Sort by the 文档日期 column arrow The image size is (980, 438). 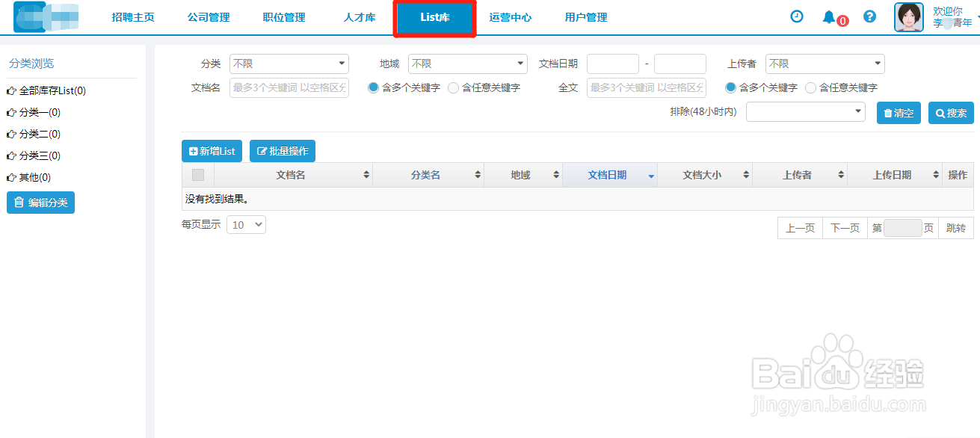pyautogui.click(x=650, y=174)
